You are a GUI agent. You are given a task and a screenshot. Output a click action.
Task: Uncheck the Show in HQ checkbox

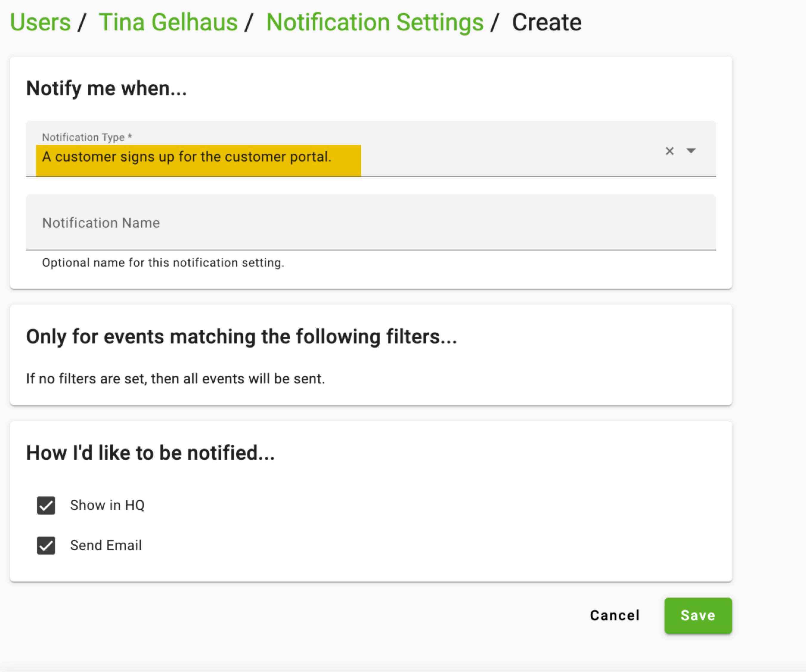(46, 505)
